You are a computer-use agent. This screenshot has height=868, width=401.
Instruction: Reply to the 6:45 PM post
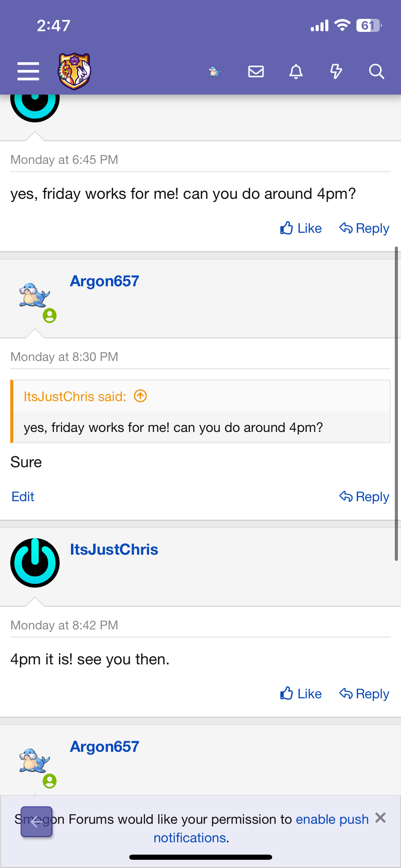point(364,228)
